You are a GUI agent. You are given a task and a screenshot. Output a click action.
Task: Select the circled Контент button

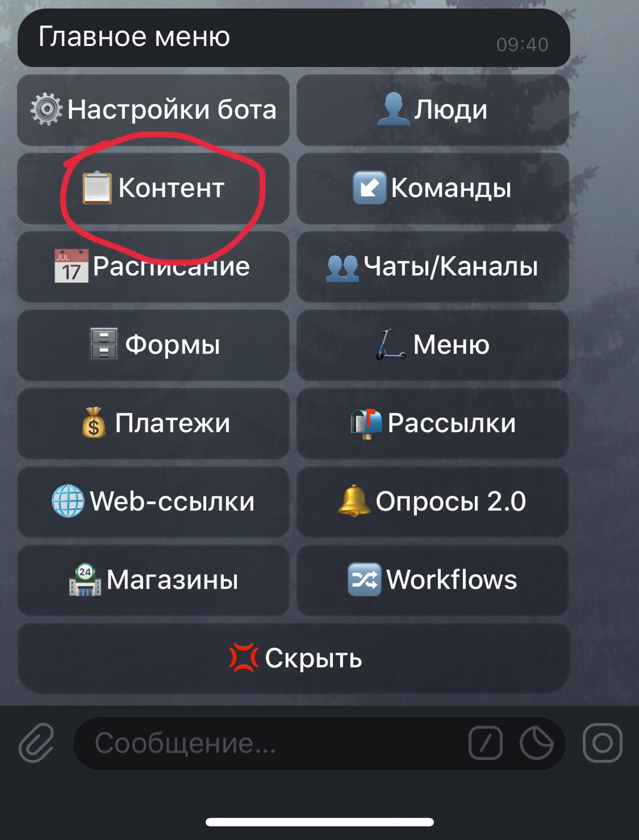tap(153, 188)
